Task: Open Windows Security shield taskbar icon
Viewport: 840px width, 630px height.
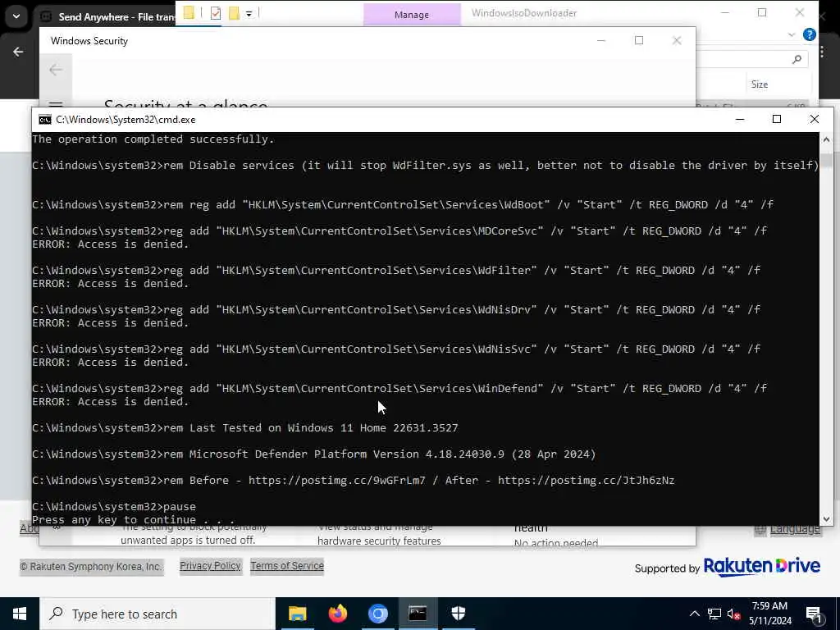Action: [x=459, y=614]
